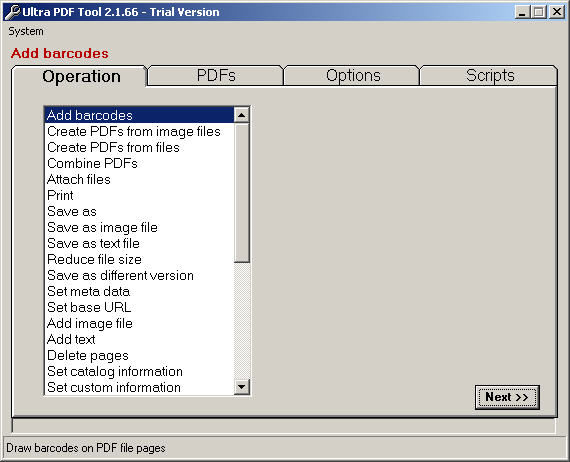
Task: Select Add text operation
Action: coord(71,339)
